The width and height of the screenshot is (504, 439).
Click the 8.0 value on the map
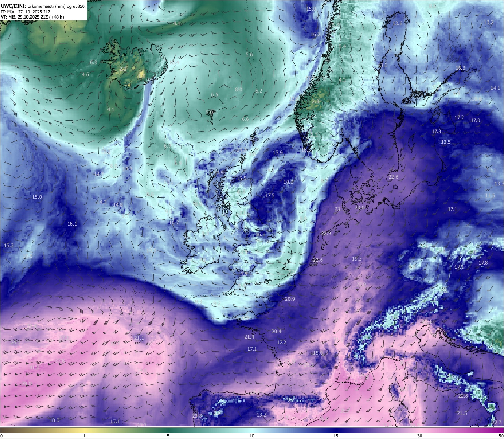(x=239, y=89)
